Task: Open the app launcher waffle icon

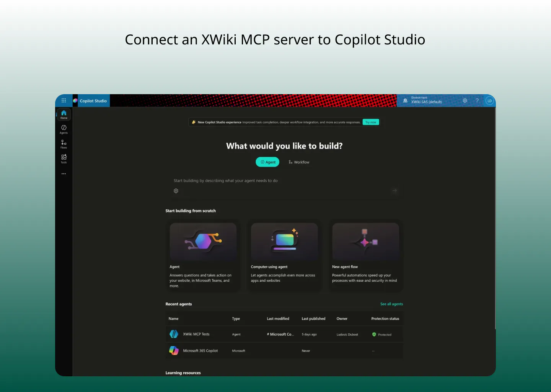Action: point(64,101)
